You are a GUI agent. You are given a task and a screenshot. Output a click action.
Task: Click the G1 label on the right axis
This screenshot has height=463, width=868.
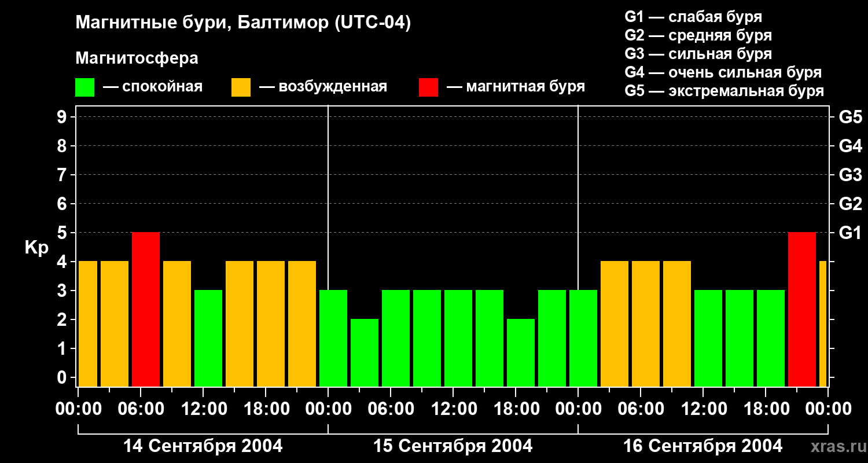coord(850,233)
